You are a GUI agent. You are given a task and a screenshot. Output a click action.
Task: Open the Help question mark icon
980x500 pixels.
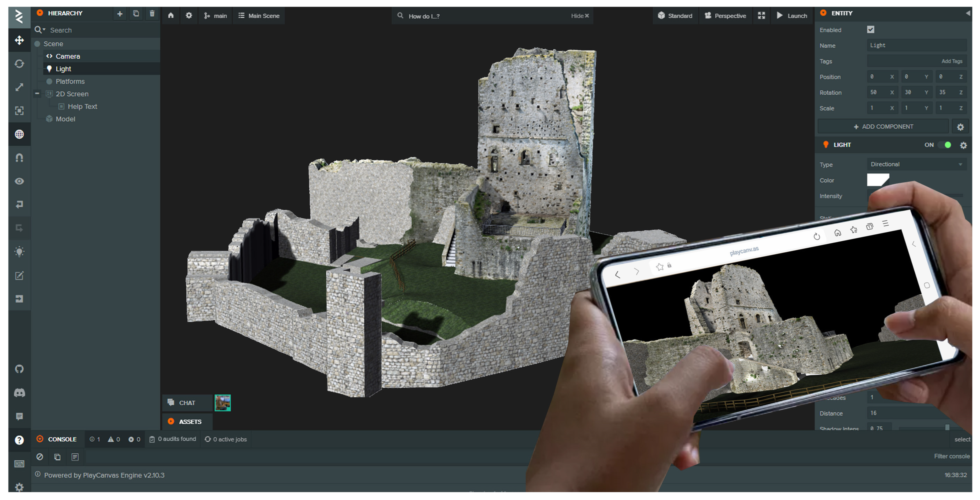tap(19, 440)
